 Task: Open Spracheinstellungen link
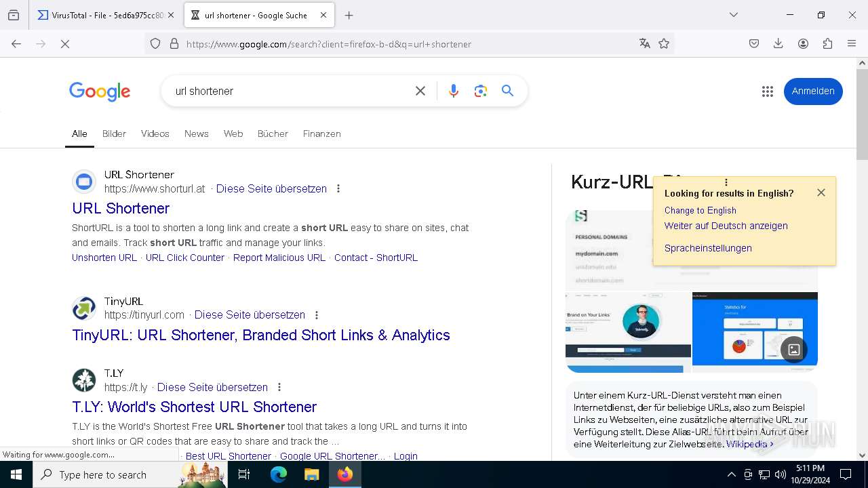tap(708, 248)
